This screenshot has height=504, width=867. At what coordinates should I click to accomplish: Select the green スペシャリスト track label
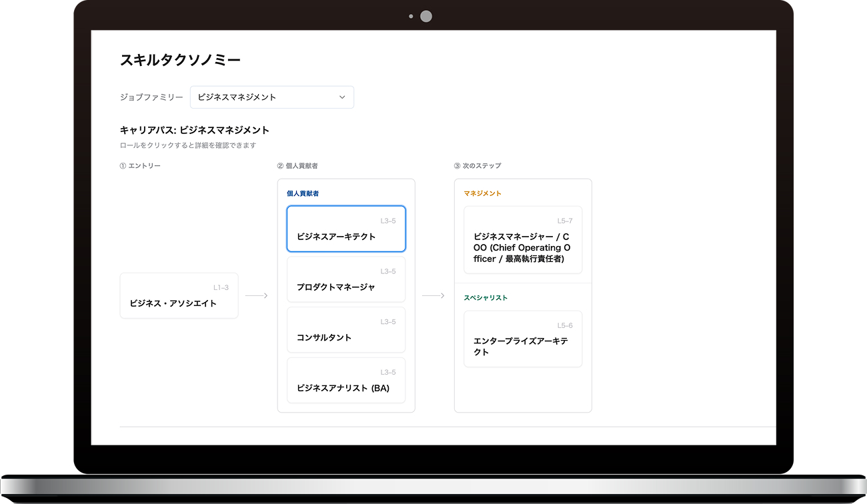(486, 298)
